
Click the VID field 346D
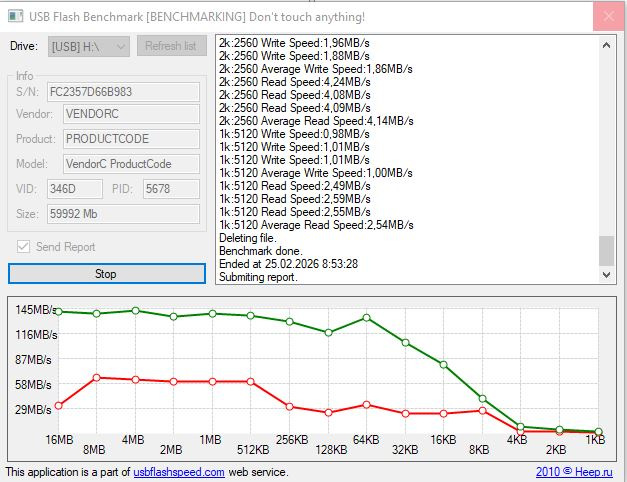coord(75,189)
